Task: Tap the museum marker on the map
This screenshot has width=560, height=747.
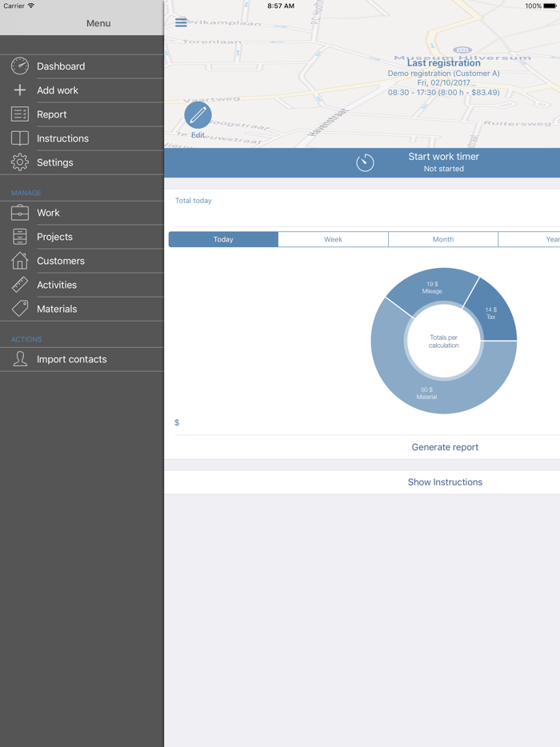Action: (462, 50)
